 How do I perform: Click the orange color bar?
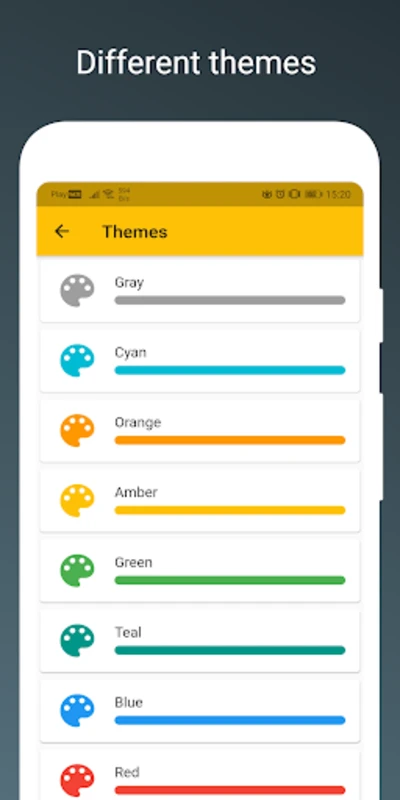click(230, 440)
